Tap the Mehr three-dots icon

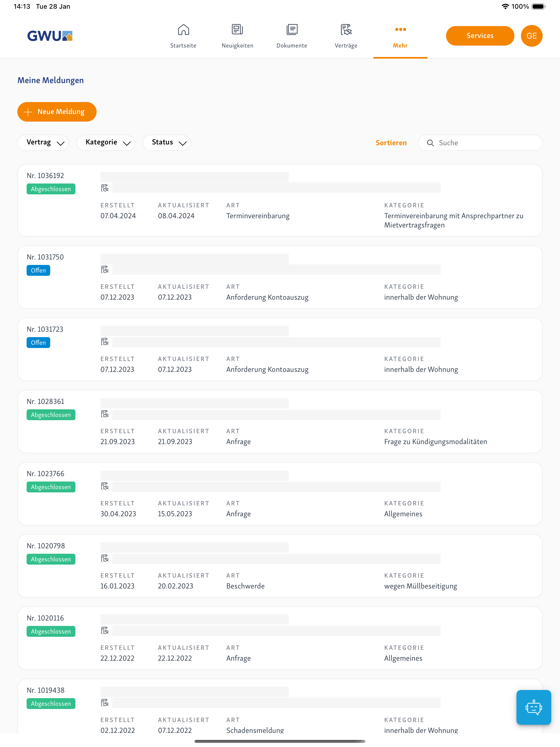[400, 29]
